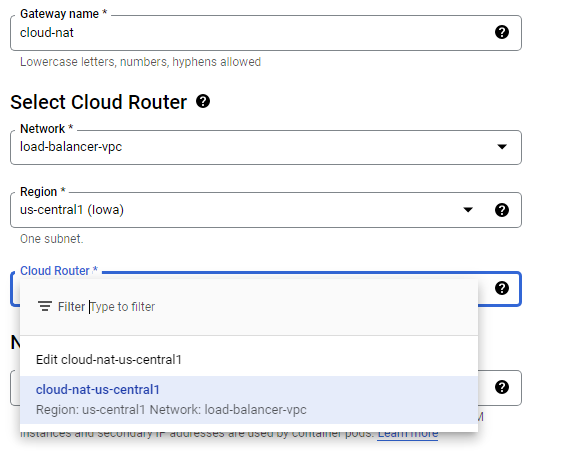Click the Lowercase letters hint text
578x452 pixels.
click(x=140, y=62)
